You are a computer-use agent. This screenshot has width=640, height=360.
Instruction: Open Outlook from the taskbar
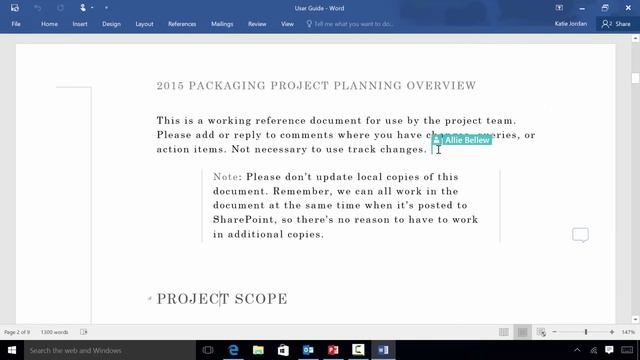[x=308, y=350]
